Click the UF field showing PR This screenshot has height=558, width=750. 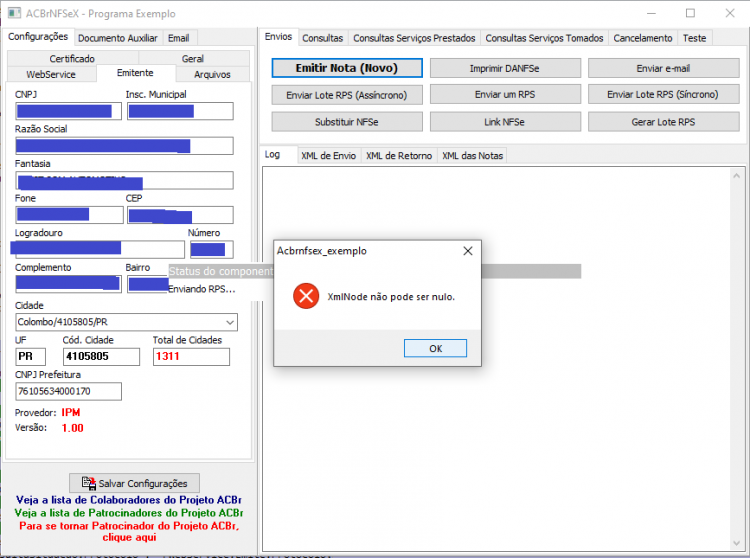click(31, 357)
